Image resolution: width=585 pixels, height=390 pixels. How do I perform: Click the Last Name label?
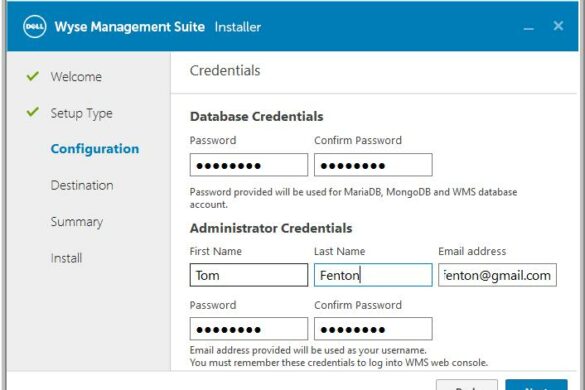(x=340, y=252)
